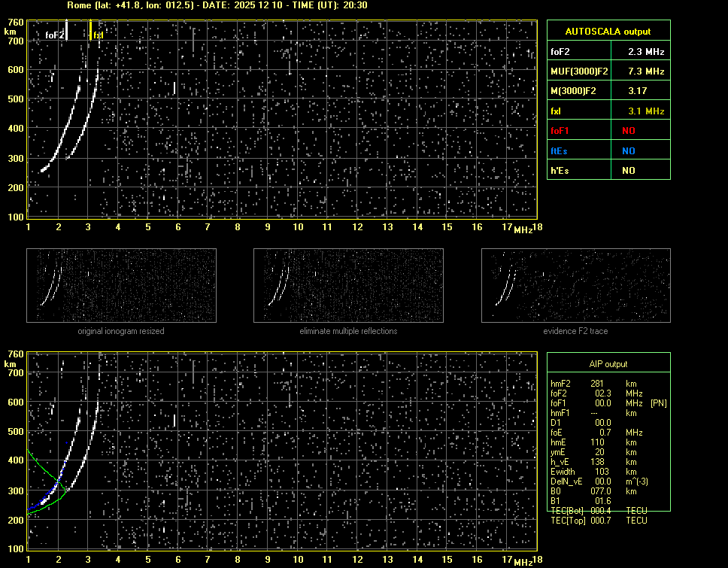Click the 'original ionogram resized' thumbnail
728x568 pixels.
click(x=121, y=285)
